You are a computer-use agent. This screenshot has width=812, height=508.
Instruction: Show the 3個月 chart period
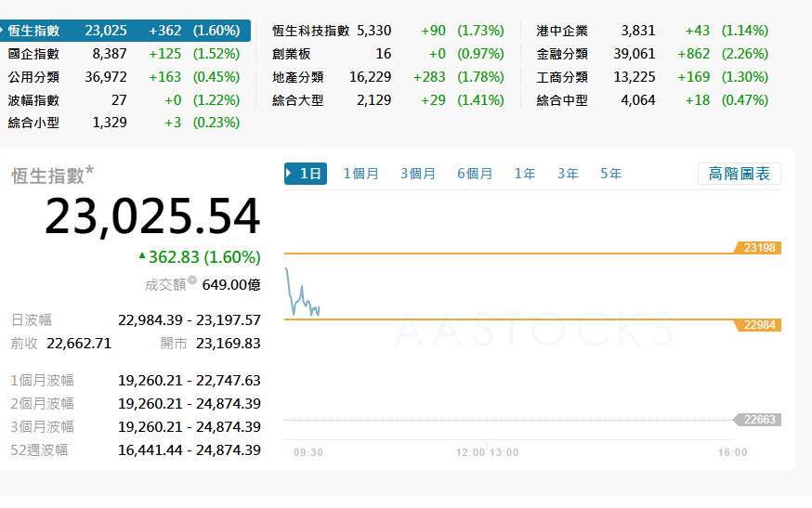point(418,174)
